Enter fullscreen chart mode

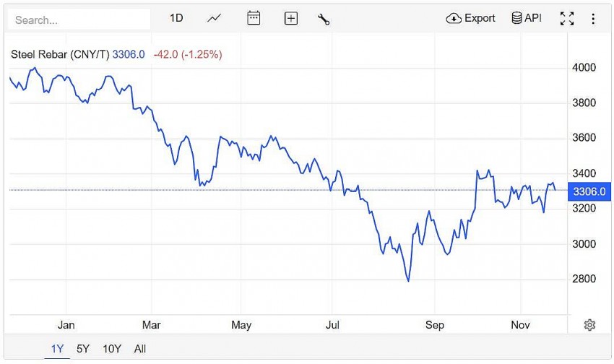(x=567, y=19)
